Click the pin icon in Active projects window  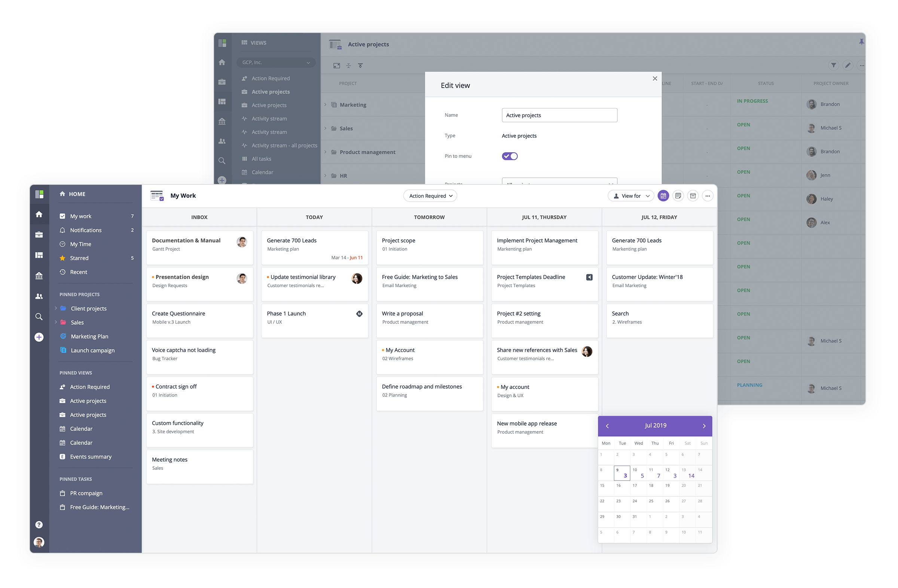[x=861, y=42]
